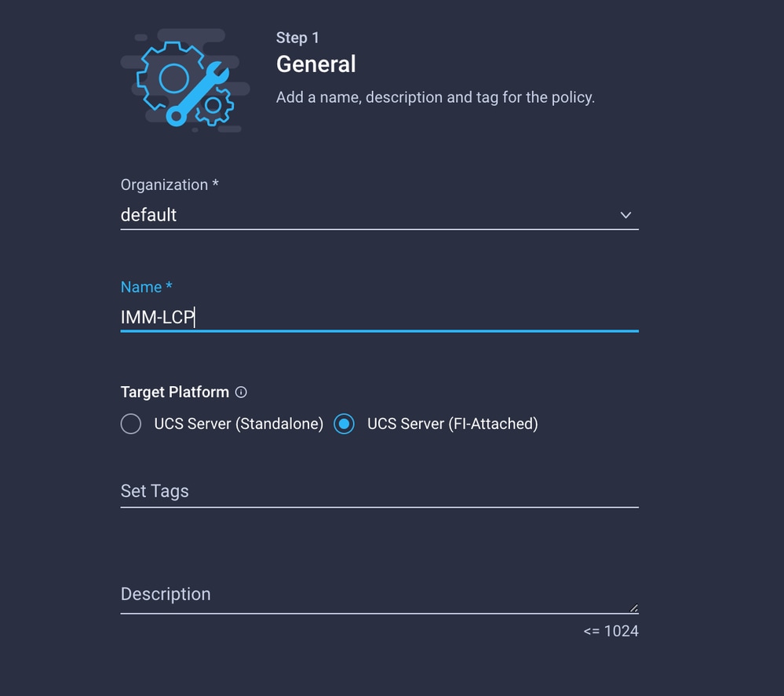Screen dimensions: 784x696
Task: Click the large gear in the illustration
Action: coord(172,76)
